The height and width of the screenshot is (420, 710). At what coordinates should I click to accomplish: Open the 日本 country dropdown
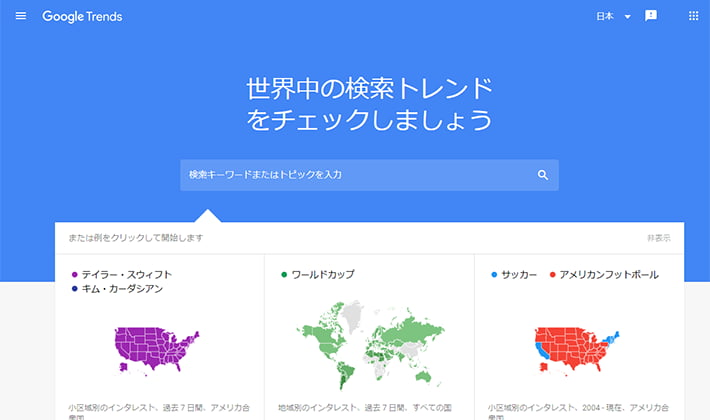[614, 16]
